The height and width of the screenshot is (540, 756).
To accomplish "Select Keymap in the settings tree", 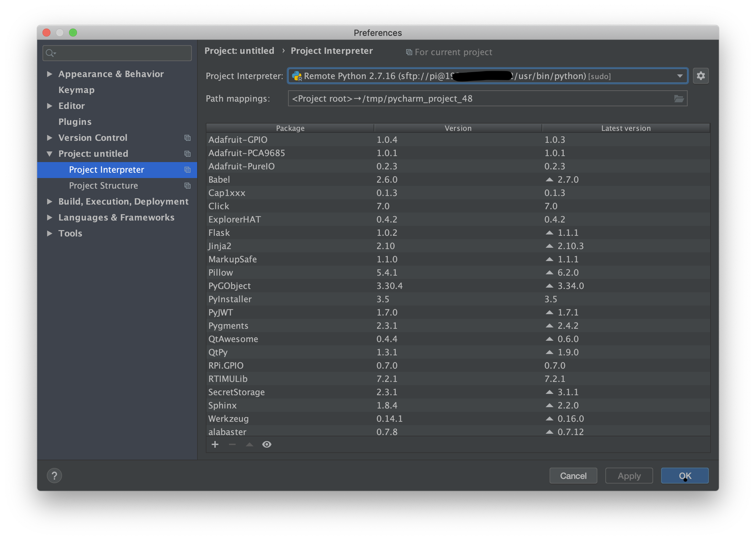I will (x=76, y=90).
